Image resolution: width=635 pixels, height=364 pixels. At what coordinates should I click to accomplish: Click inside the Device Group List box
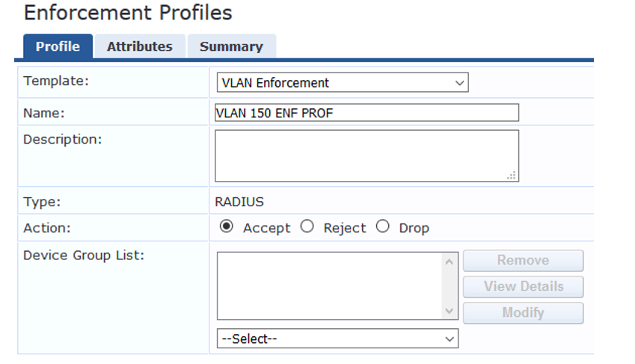tap(329, 286)
